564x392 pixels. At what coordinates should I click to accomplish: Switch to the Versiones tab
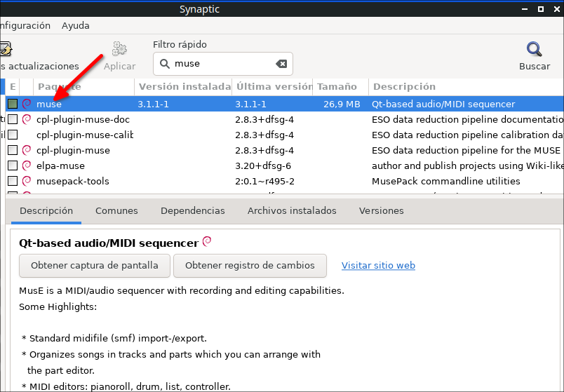(382, 211)
